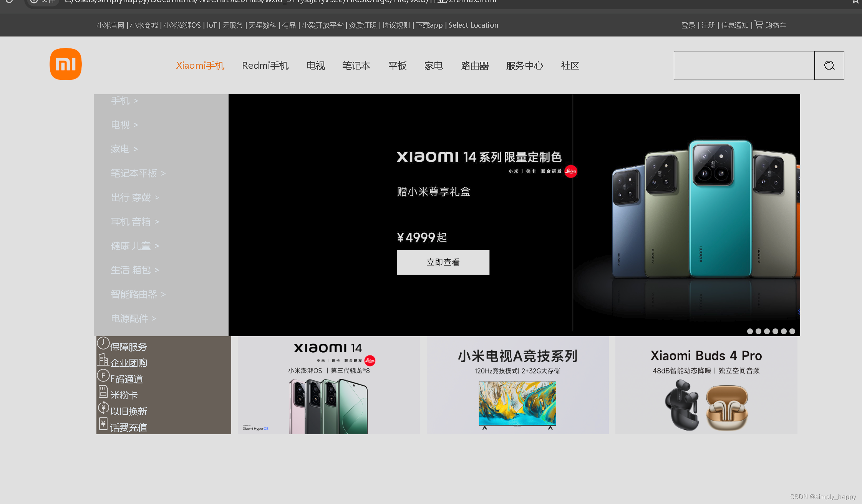Select the last carousel pagination dot
The width and height of the screenshot is (862, 504).
click(x=792, y=331)
